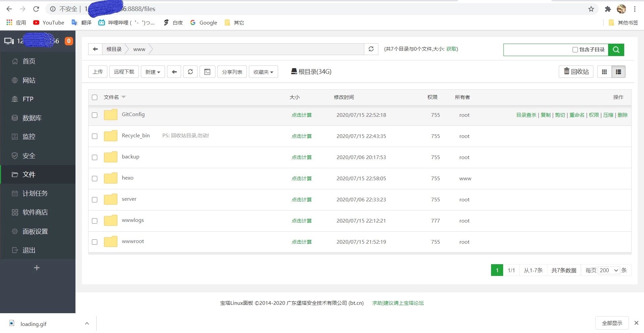This screenshot has width=644, height=333.
Task: Switch to grid icon view
Action: 604,72
